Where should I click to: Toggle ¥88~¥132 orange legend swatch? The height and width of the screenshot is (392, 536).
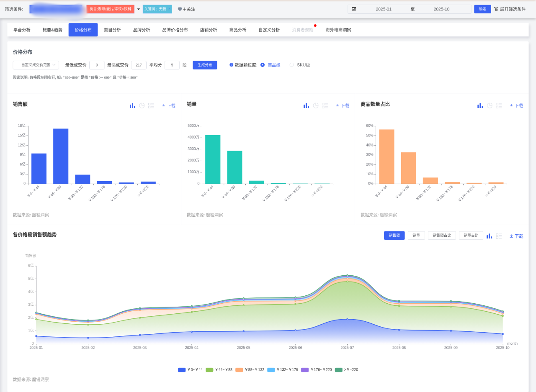pyautogui.click(x=239, y=370)
